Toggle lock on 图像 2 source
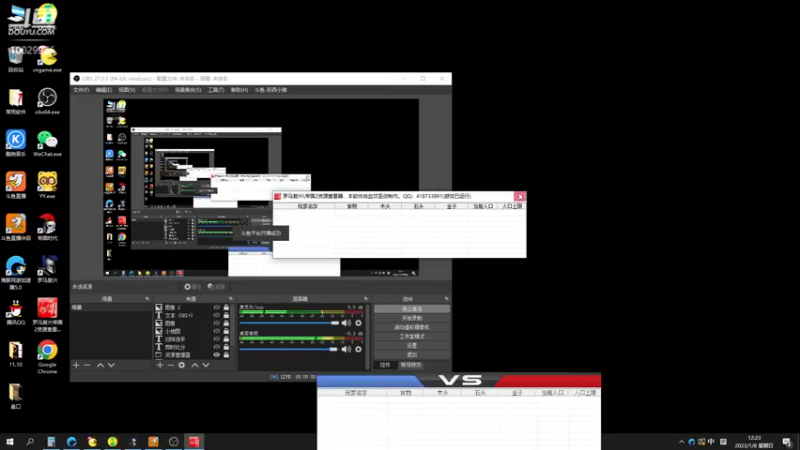 (x=226, y=307)
